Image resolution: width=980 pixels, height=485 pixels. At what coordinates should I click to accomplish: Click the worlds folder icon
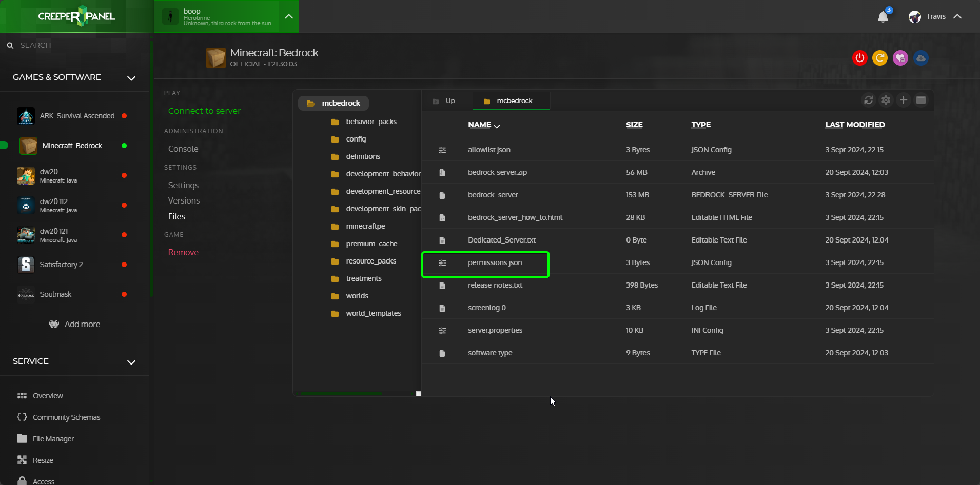click(x=335, y=296)
